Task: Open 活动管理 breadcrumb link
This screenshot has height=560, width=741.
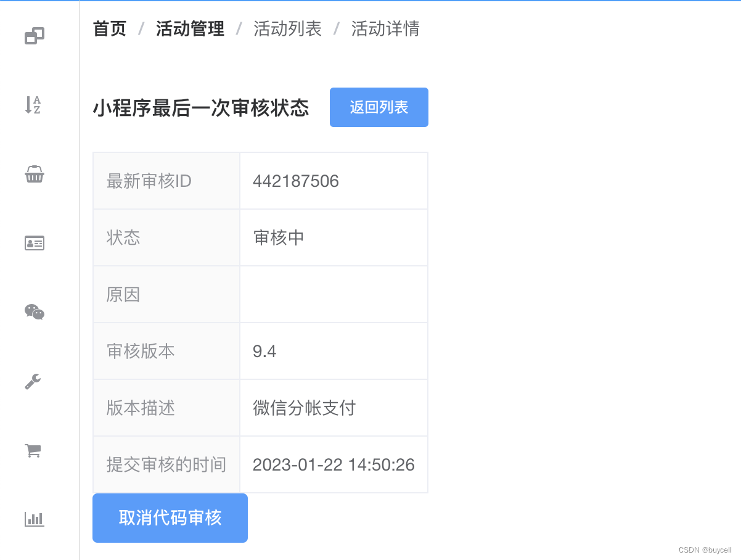Action: pos(190,29)
